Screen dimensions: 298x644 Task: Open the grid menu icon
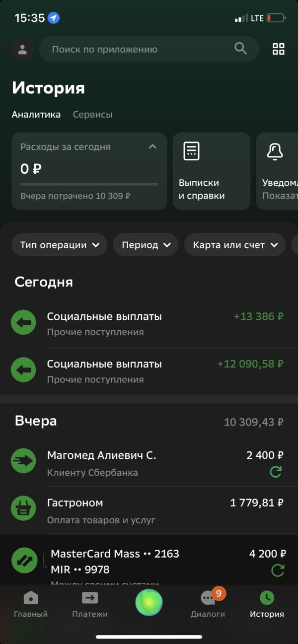(279, 49)
